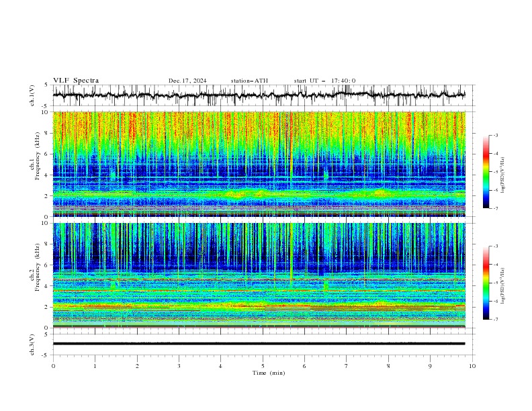Screen dimensions: 532x411
Task: Click the ch.1 spectrogram panel
Action: click(x=259, y=164)
